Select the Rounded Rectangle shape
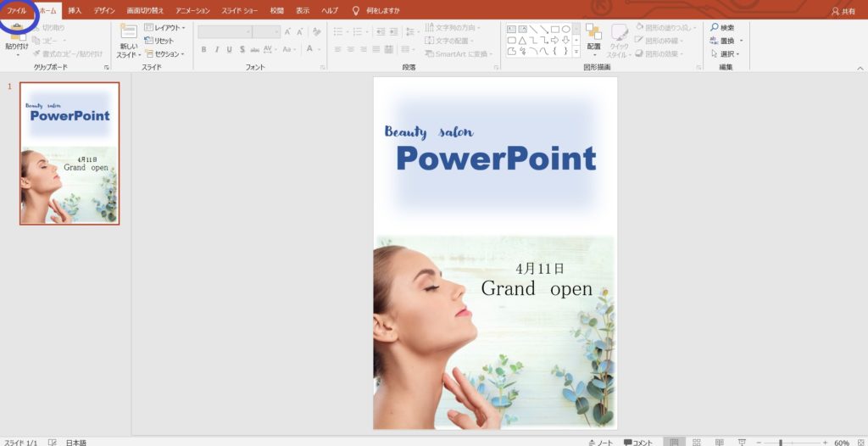Image resolution: width=868 pixels, height=446 pixels. click(511, 40)
